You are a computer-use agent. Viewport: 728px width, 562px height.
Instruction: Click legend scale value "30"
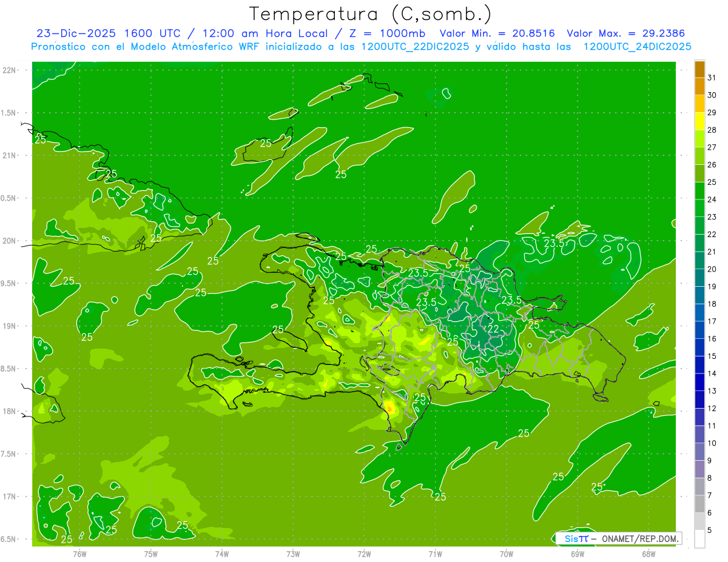tap(712, 95)
